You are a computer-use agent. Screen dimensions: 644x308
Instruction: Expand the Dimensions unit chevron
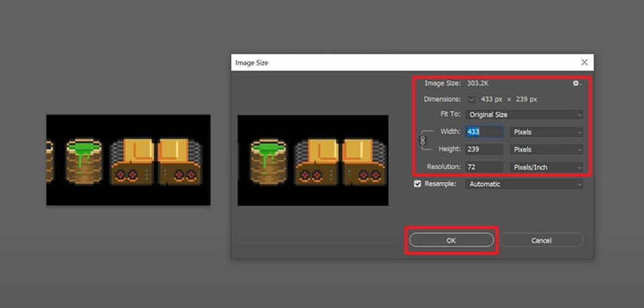[x=472, y=100]
